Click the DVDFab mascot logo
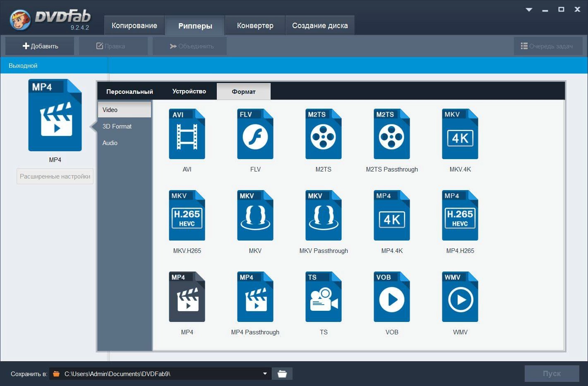Image resolution: width=588 pixels, height=386 pixels. pyautogui.click(x=19, y=20)
